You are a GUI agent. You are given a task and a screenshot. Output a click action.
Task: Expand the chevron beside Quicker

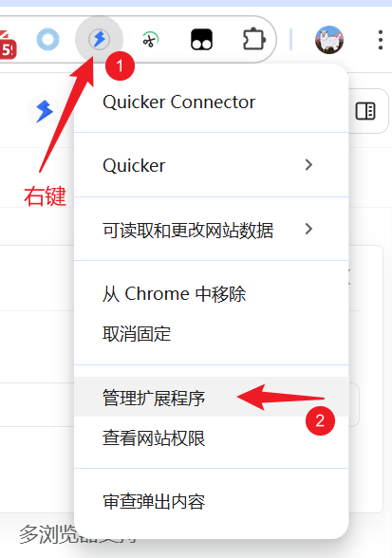[308, 165]
